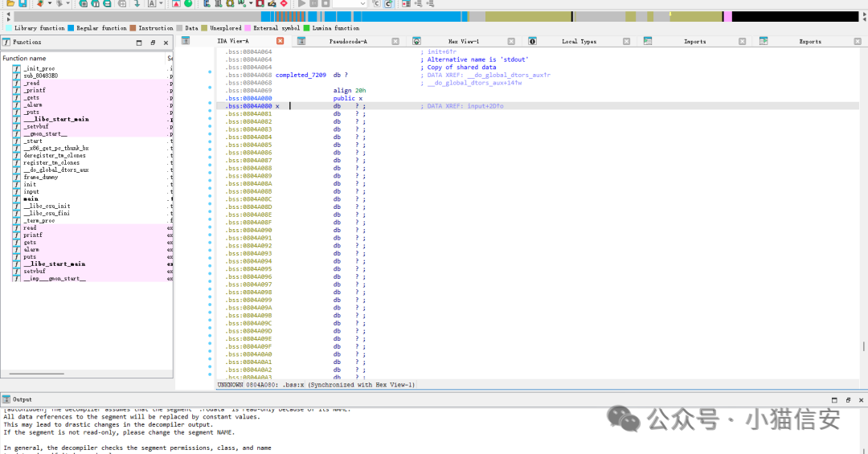This screenshot has width=868, height=454.
Task: Start process with the play button
Action: point(301,3)
